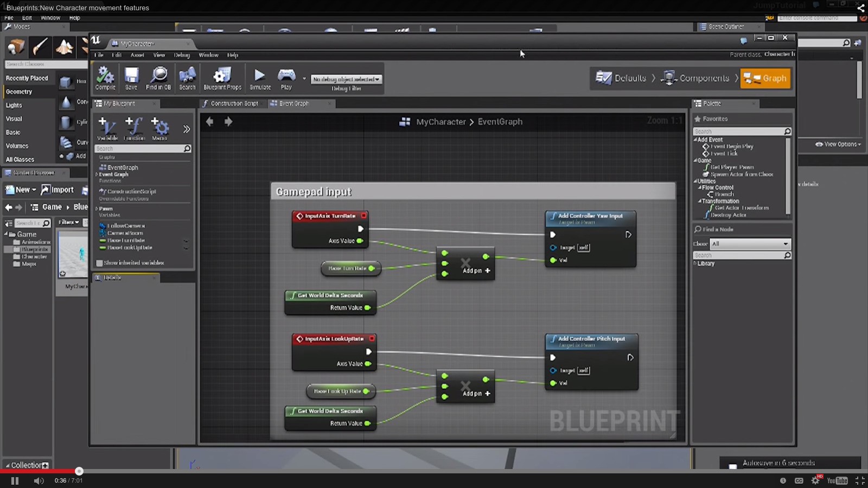Click Add pin on the upper multiply node
This screenshot has width=868, height=488.
[x=476, y=271]
